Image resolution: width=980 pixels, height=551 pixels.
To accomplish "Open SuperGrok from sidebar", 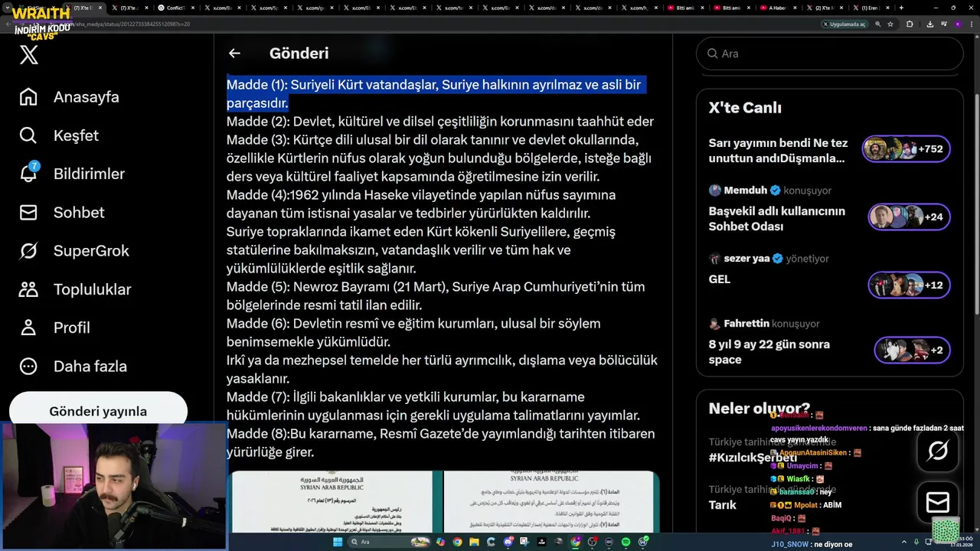I will [74, 250].
